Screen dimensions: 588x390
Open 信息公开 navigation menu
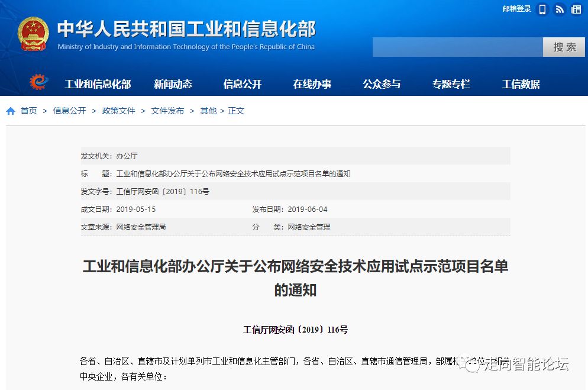pyautogui.click(x=243, y=84)
